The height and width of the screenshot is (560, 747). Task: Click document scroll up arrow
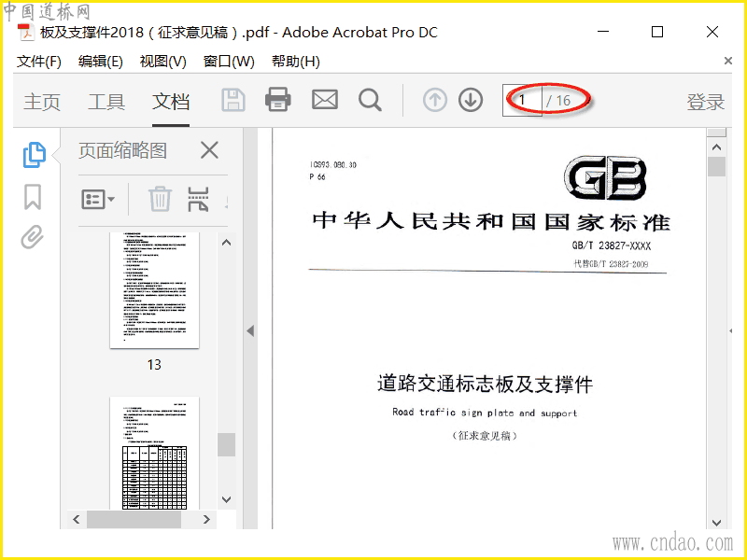pyautogui.click(x=716, y=147)
